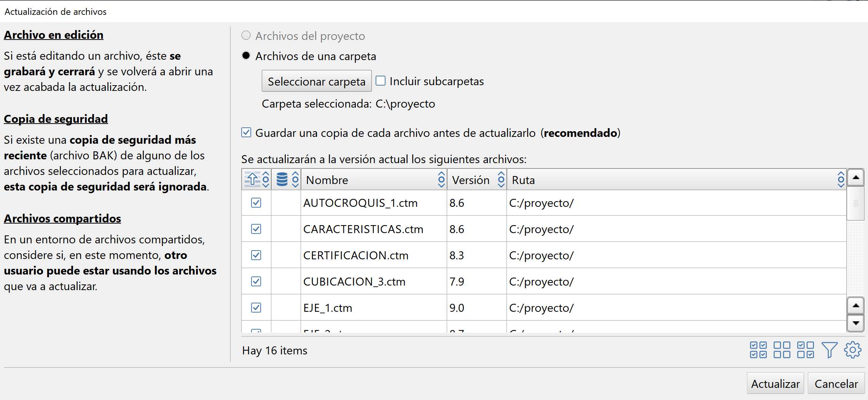
Task: Disable the Incluir subcarpetas checkbox
Action: tap(380, 80)
